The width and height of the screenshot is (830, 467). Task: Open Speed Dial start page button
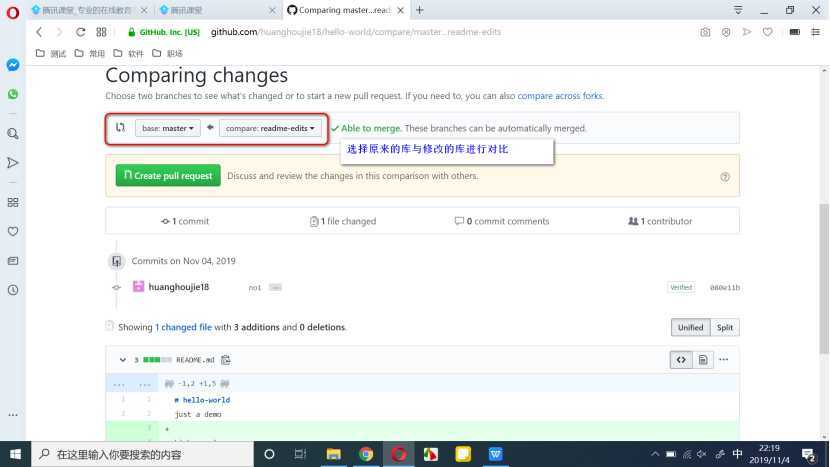[101, 32]
